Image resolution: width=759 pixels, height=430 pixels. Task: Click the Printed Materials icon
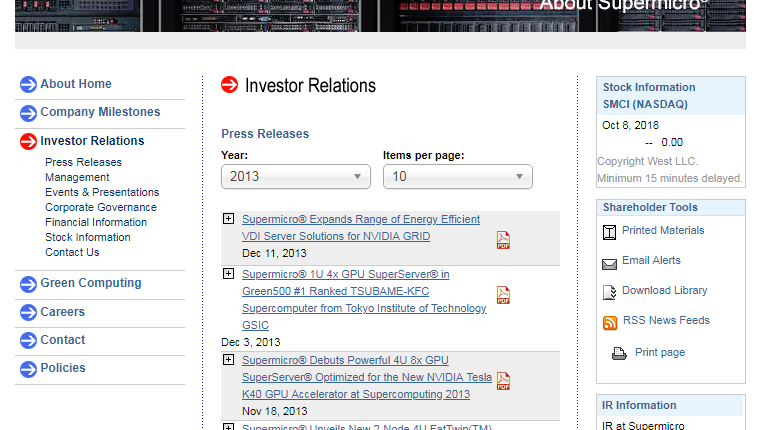(x=609, y=232)
